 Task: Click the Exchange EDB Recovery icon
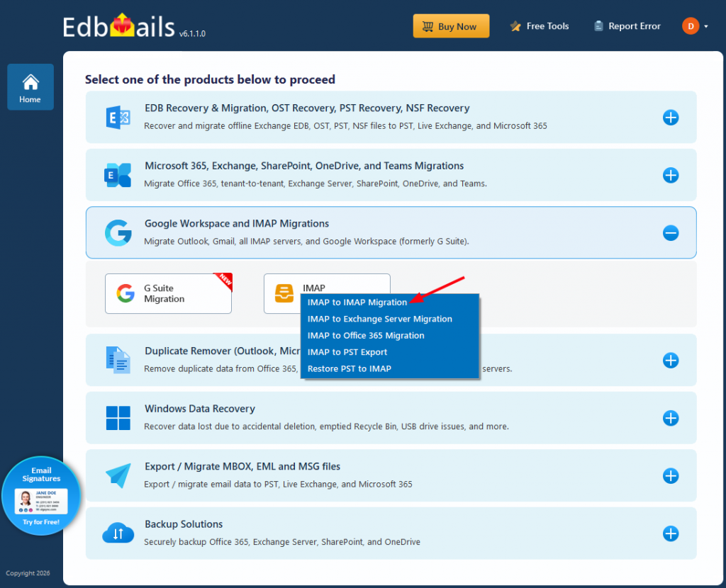118,118
